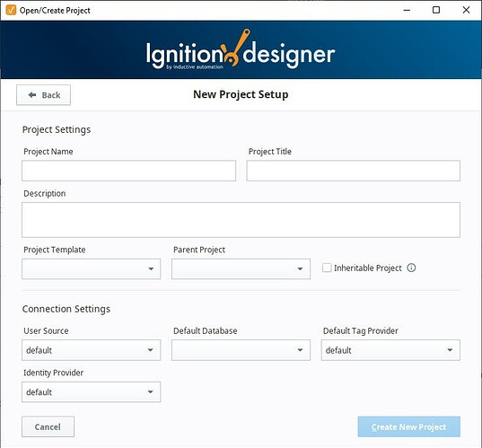482x448 pixels.
Task: Open the User Source dropdown
Action: pyautogui.click(x=92, y=350)
